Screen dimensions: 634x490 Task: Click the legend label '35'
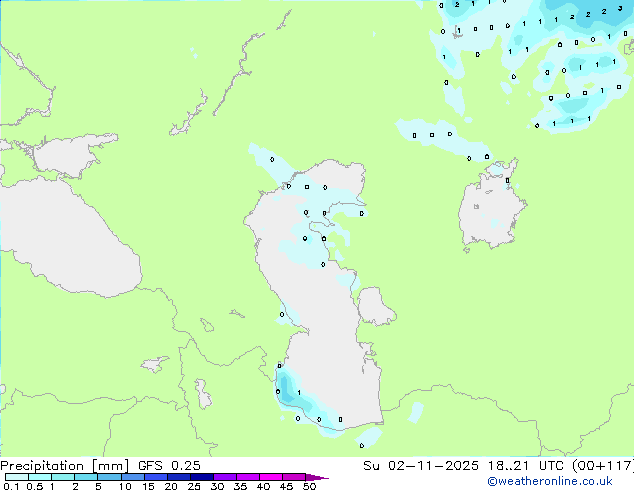pos(240,486)
